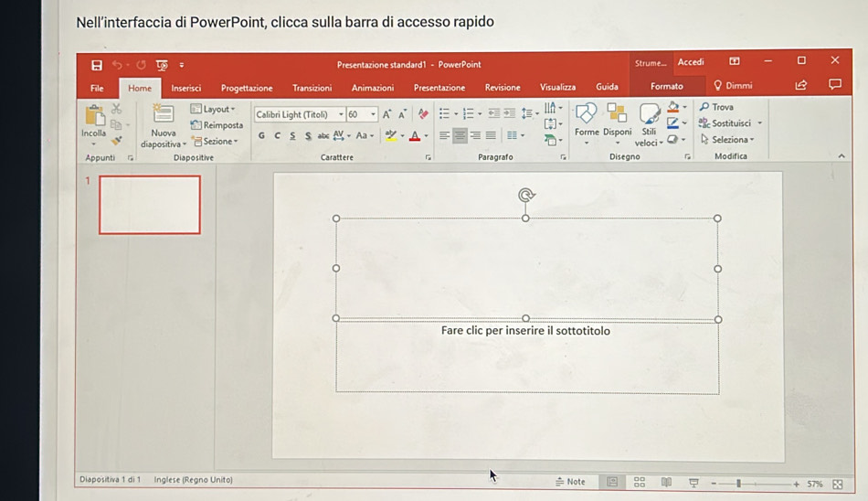Click the Format Painter brush icon
This screenshot has width=868, height=501.
pos(116,141)
